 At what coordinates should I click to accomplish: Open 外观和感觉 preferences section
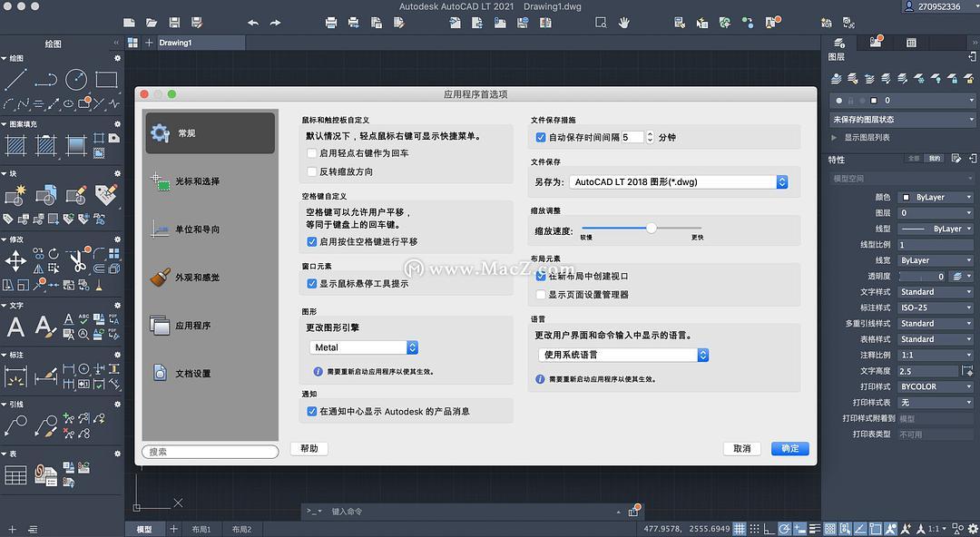click(x=210, y=278)
